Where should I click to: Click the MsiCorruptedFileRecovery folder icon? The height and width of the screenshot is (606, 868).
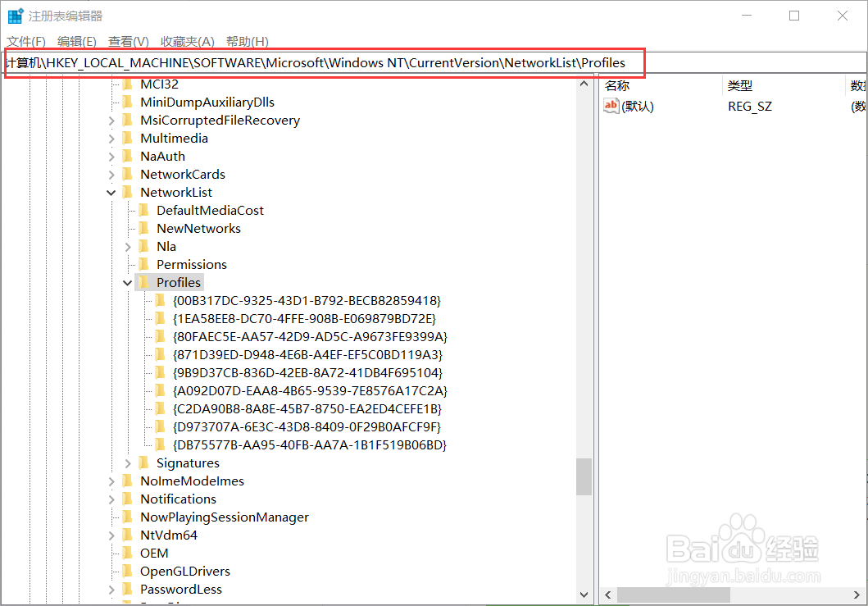pyautogui.click(x=127, y=121)
